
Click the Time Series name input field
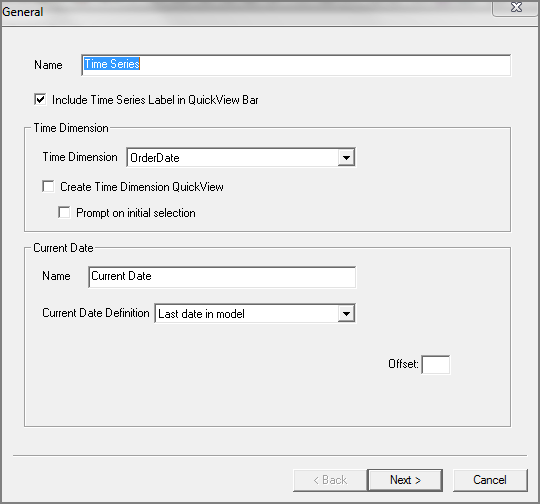[x=296, y=65]
